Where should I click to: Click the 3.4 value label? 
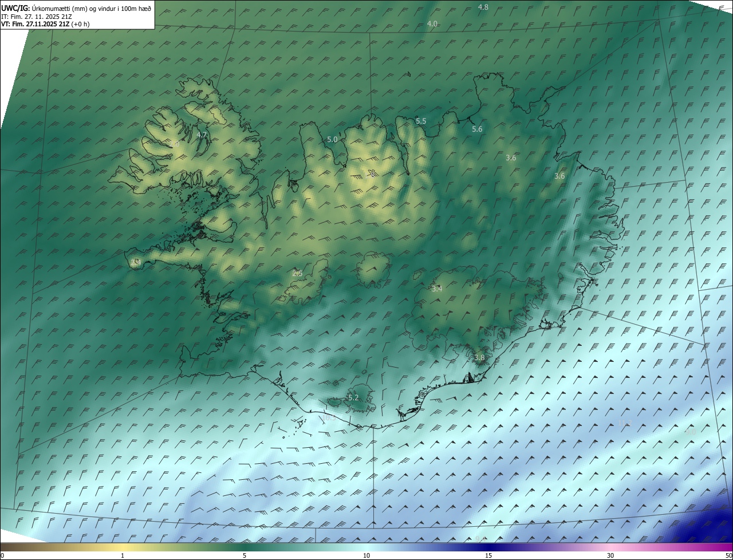tap(437, 289)
